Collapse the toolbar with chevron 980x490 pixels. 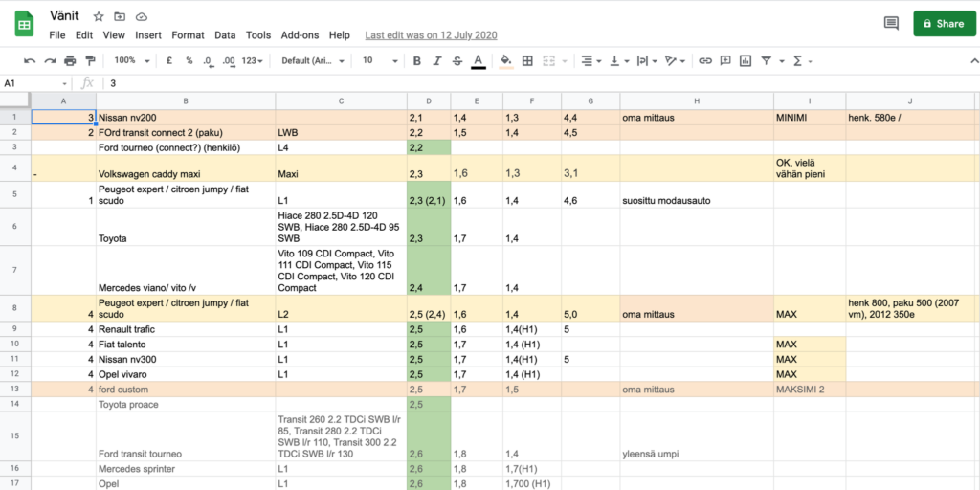pyautogui.click(x=973, y=60)
